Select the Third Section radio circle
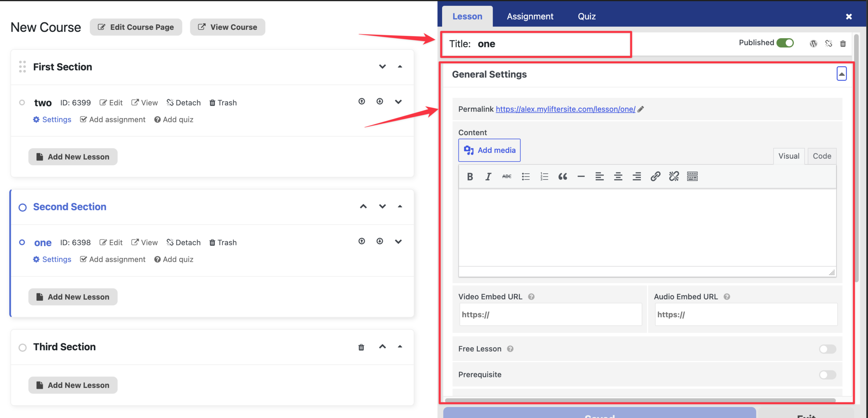This screenshot has width=868, height=418. tap(22, 348)
